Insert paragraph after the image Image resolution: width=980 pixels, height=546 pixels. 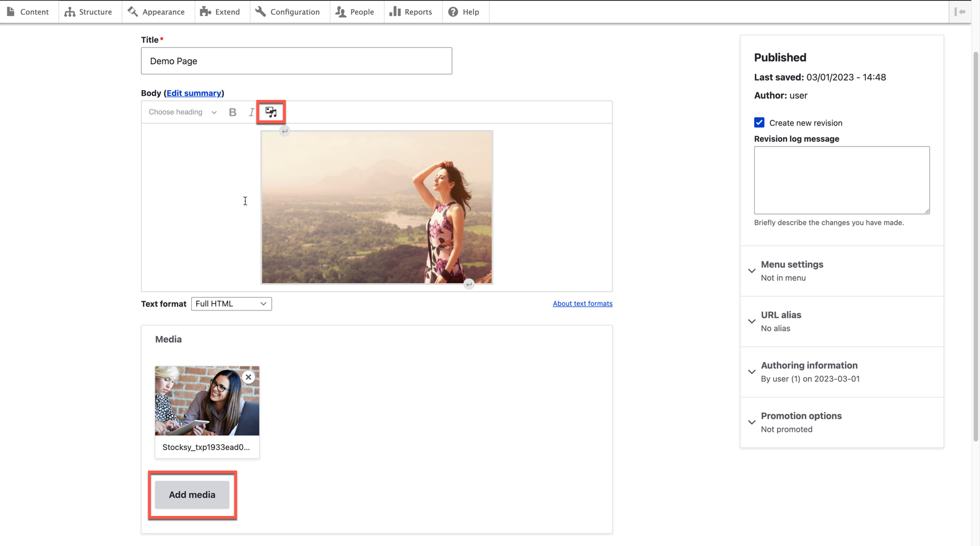coord(468,284)
